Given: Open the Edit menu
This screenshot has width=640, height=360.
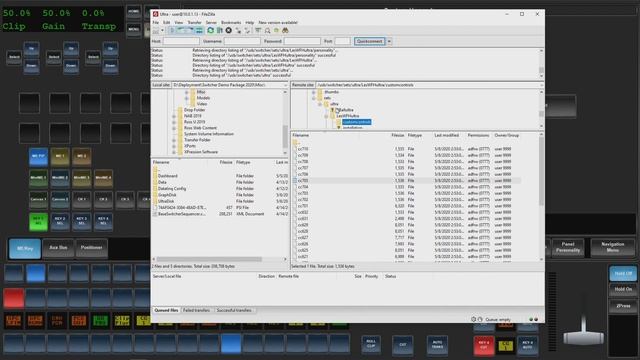Looking at the screenshot, I should coord(167,22).
